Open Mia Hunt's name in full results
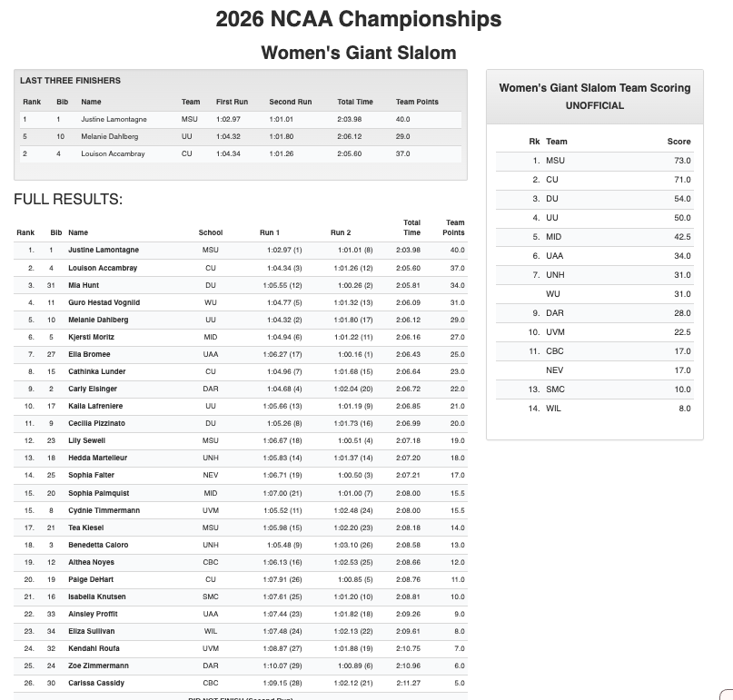Screen dimensions: 733x700 point(85,285)
